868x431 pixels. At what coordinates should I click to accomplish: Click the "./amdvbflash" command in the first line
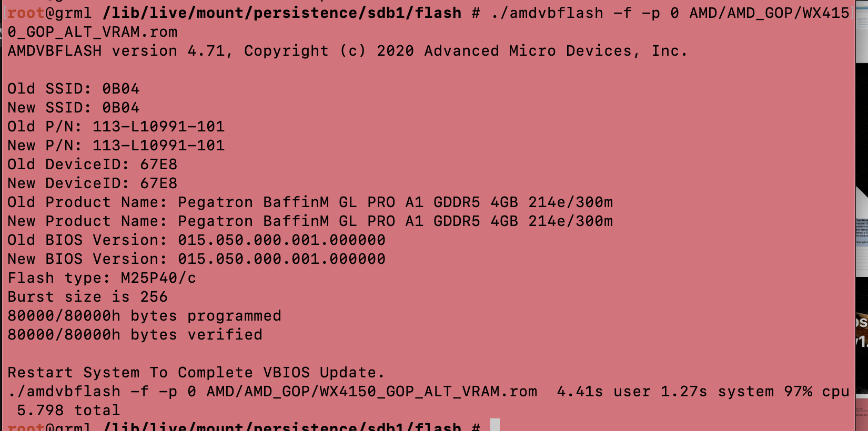coord(547,13)
